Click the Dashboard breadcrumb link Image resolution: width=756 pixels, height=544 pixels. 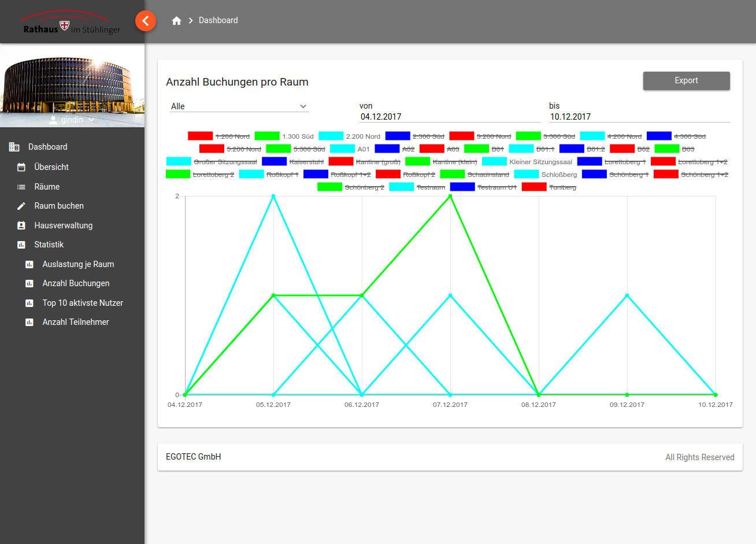pos(218,20)
